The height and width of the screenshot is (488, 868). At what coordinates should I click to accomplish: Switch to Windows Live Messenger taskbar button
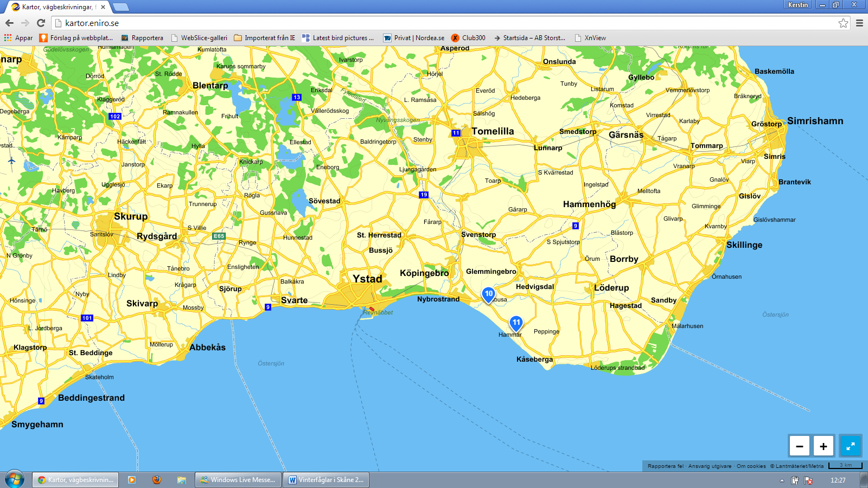click(238, 480)
